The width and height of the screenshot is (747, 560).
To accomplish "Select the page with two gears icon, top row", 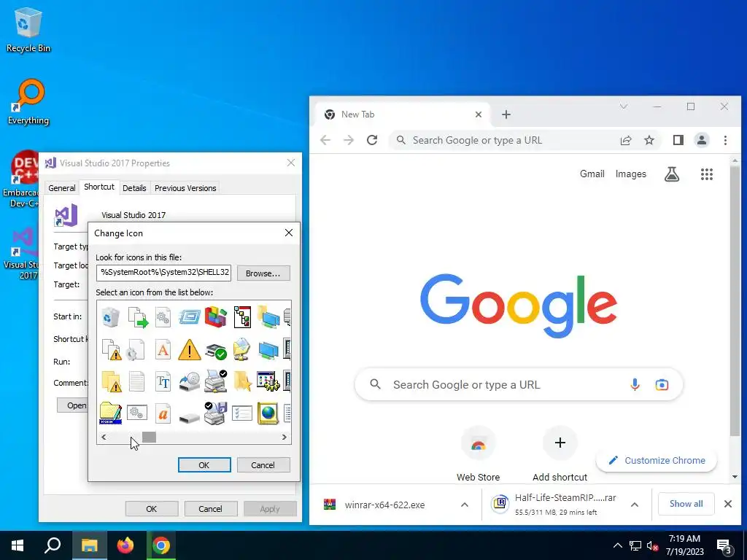I will (x=163, y=317).
